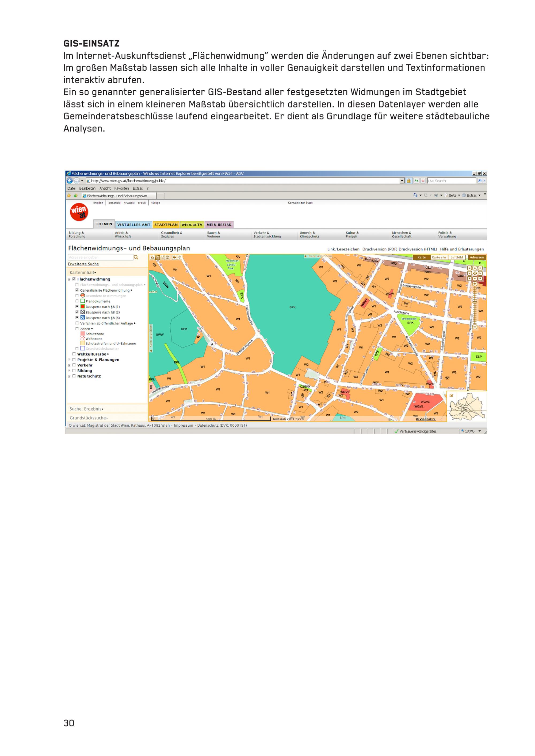
Task: Click the wien.at logo
Action: (x=79, y=212)
